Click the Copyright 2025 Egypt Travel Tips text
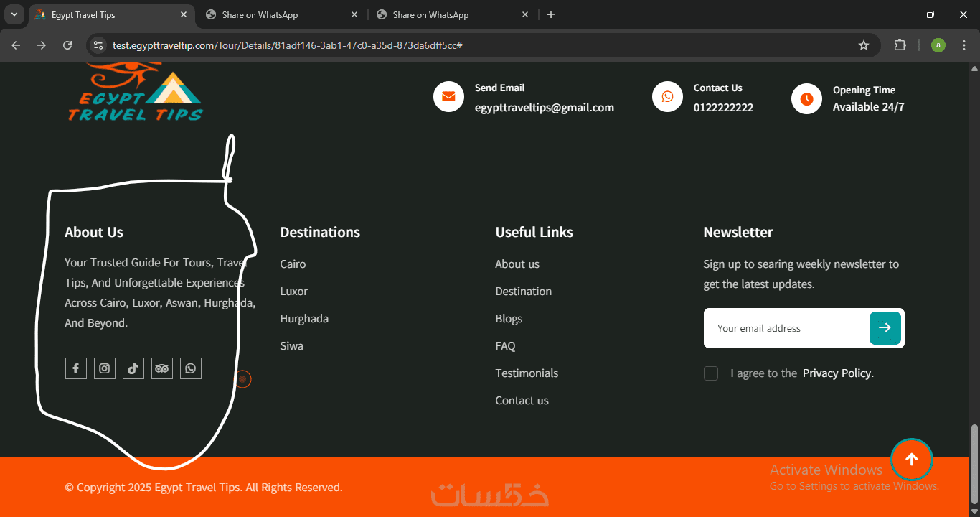Image resolution: width=980 pixels, height=517 pixels. pos(204,488)
